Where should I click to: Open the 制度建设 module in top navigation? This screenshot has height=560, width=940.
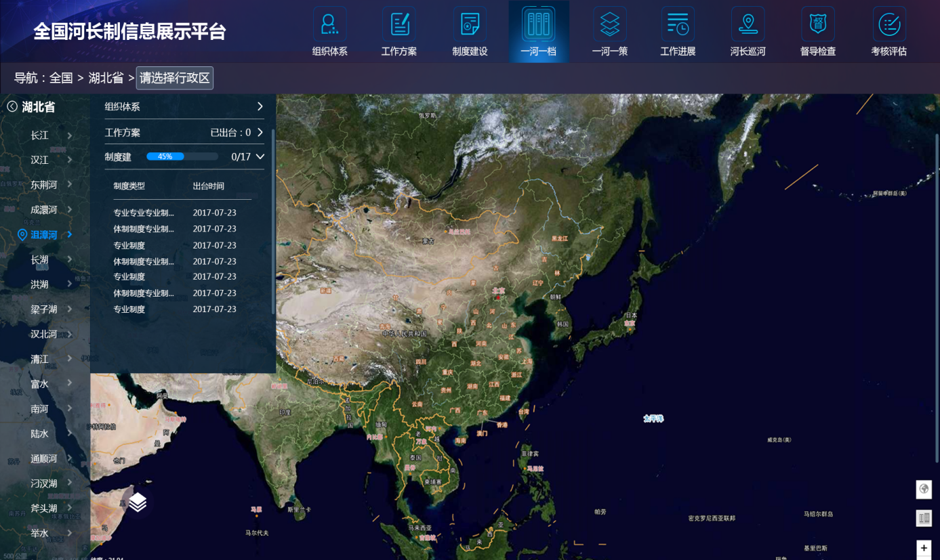(470, 32)
